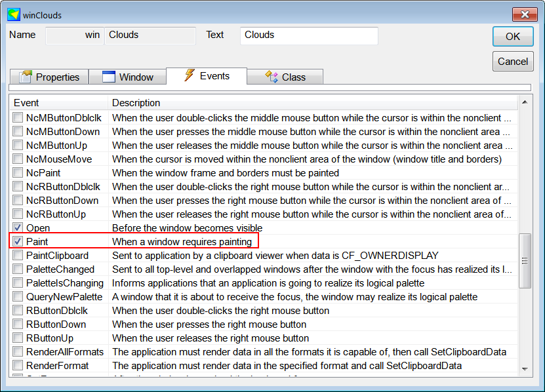Image resolution: width=545 pixels, height=392 pixels.
Task: Uncheck the Open event checkbox
Action: coord(18,227)
